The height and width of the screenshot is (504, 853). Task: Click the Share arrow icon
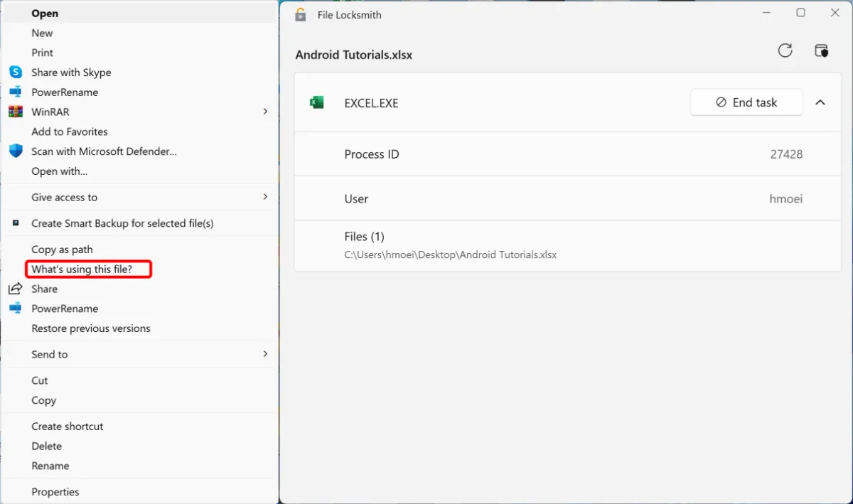(x=16, y=289)
